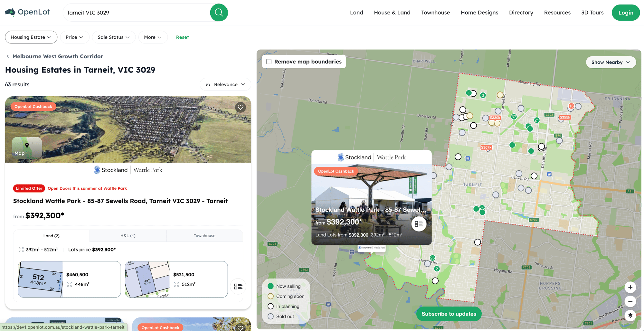Click the Sold out legend swatch
The width and height of the screenshot is (644, 331).
click(x=270, y=317)
